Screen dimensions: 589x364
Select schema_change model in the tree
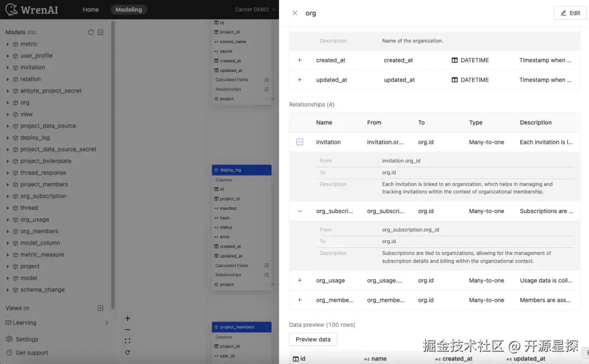tap(43, 290)
